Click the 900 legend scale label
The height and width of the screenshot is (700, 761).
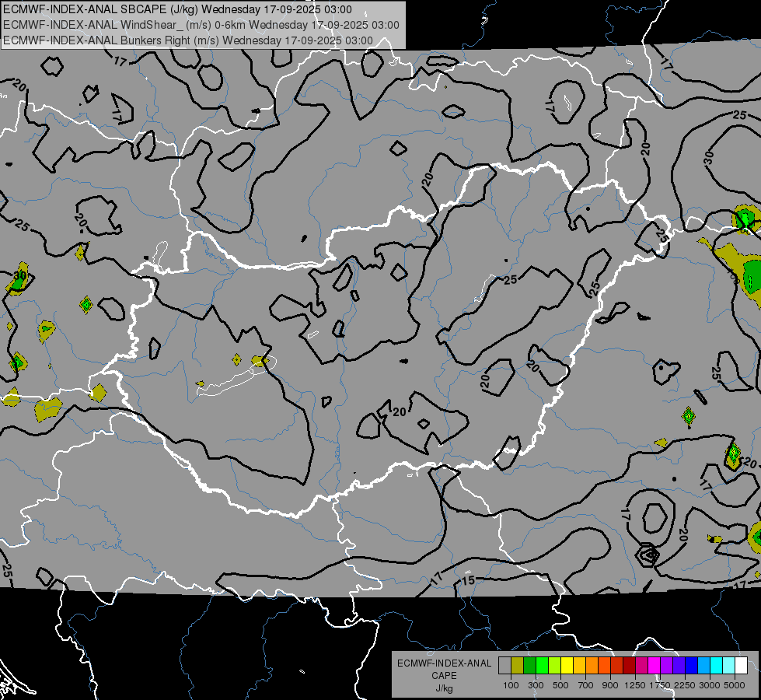pos(610,685)
